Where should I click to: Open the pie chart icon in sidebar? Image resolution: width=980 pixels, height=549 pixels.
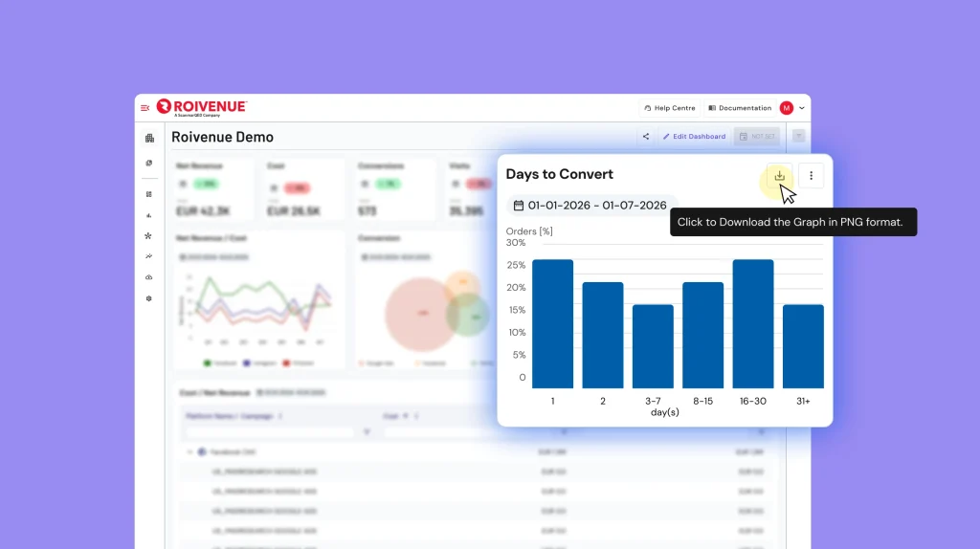(148, 163)
